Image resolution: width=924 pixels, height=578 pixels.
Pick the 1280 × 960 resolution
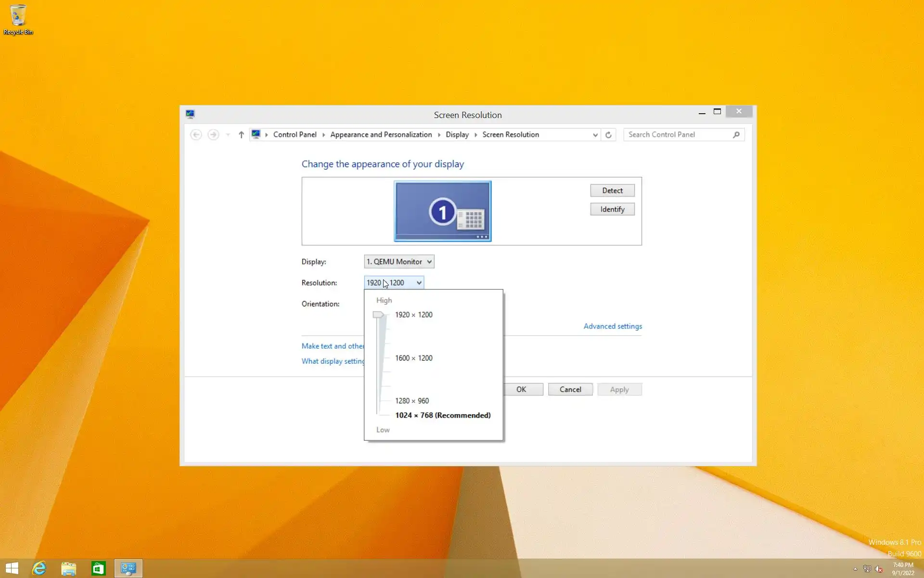point(411,401)
